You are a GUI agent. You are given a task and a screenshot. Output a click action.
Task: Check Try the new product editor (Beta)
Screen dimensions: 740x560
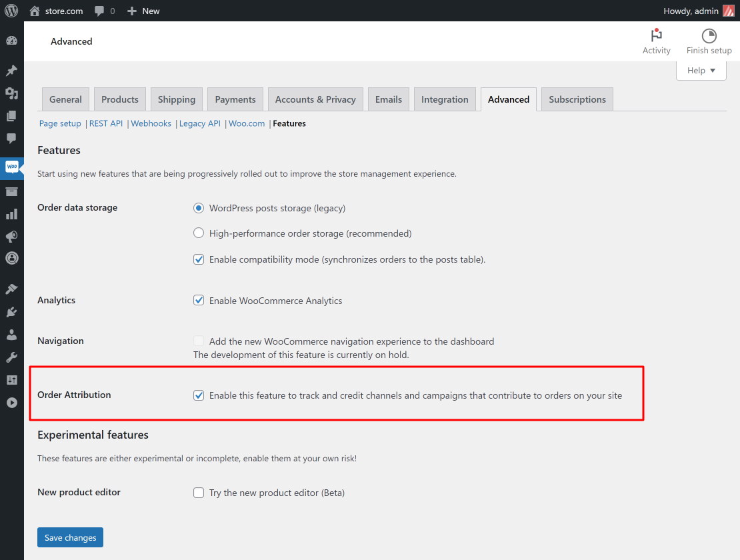(x=199, y=493)
